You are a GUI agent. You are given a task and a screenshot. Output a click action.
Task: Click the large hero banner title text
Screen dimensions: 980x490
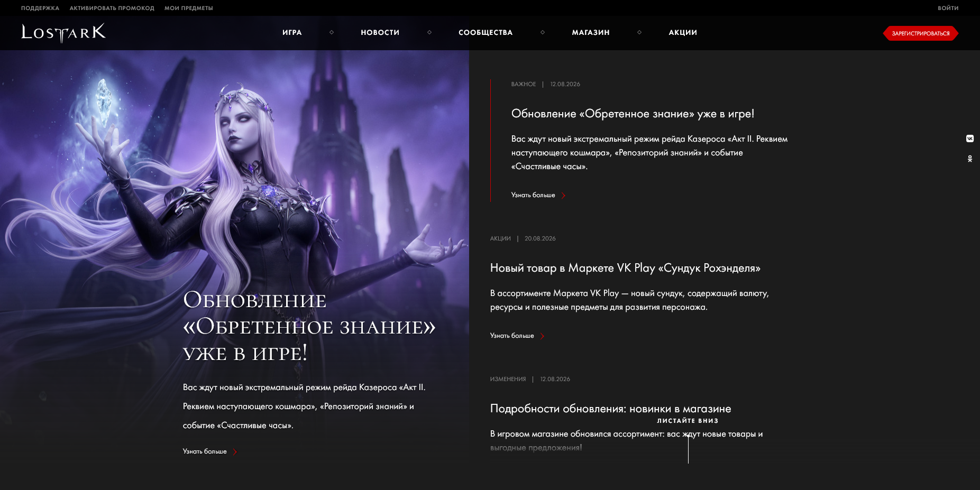tap(309, 326)
